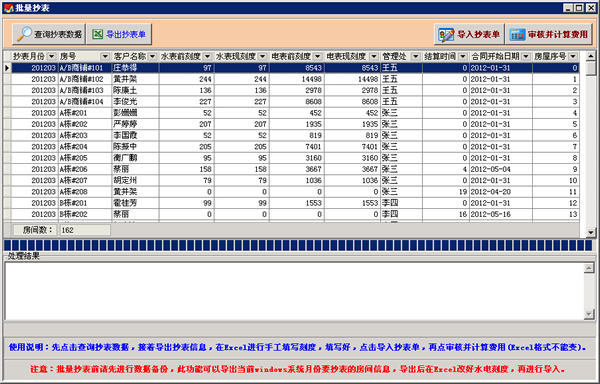Open the 房号 column filter dropdown
Viewport: 600px width, 384px height.
coord(105,57)
